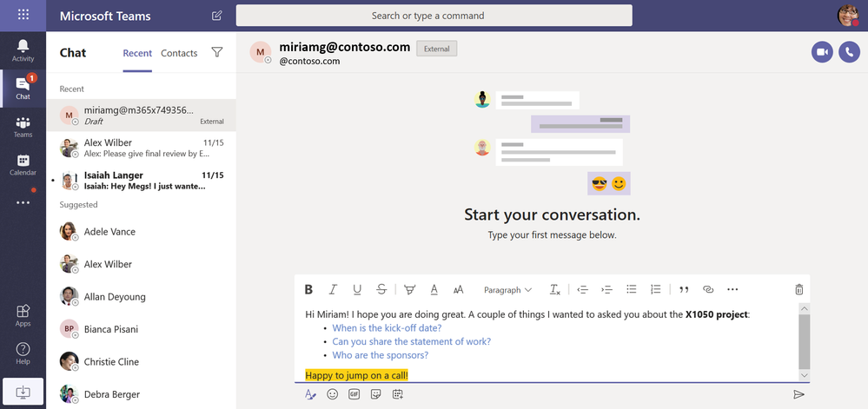
Task: Start an audio call with miriamg
Action: (x=849, y=52)
